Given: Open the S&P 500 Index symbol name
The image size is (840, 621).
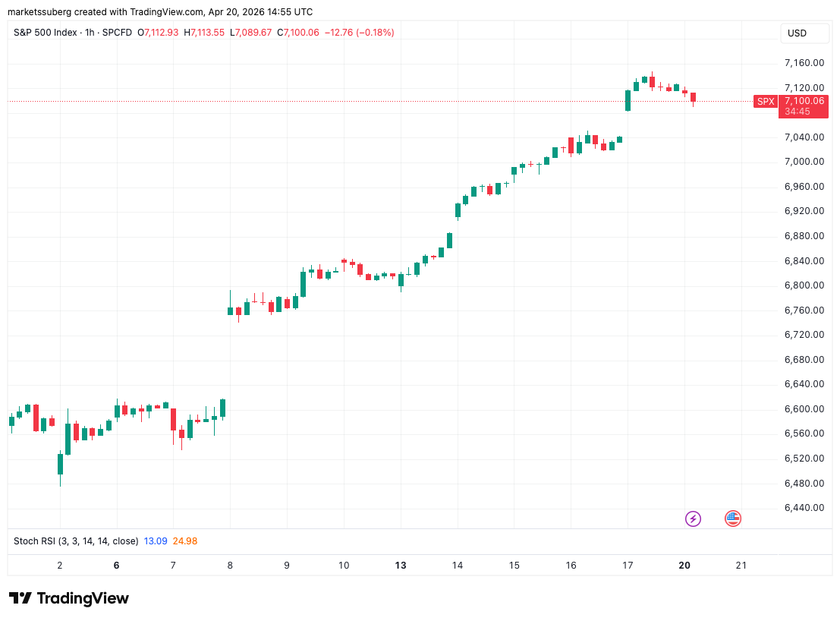Looking at the screenshot, I should click(44, 33).
